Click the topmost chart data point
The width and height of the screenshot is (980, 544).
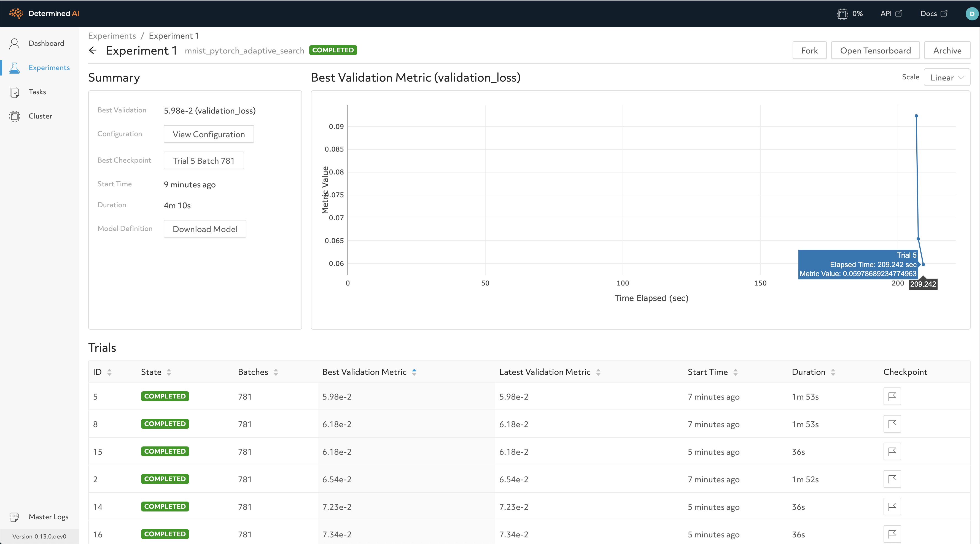click(x=916, y=116)
